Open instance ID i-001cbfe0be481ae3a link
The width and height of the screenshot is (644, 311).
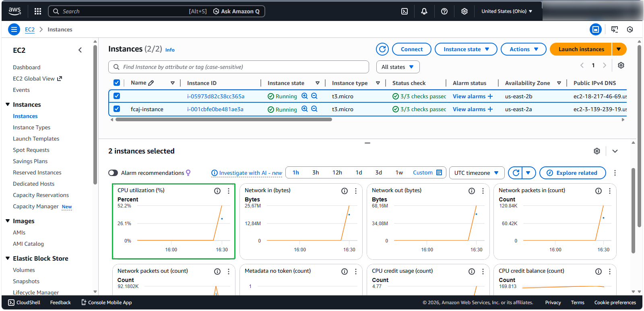[215, 109]
